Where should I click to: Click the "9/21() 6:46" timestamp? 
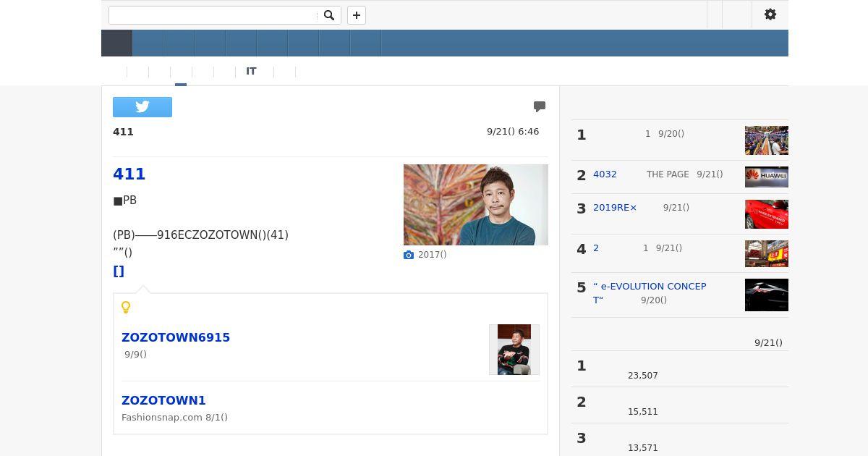513,132
